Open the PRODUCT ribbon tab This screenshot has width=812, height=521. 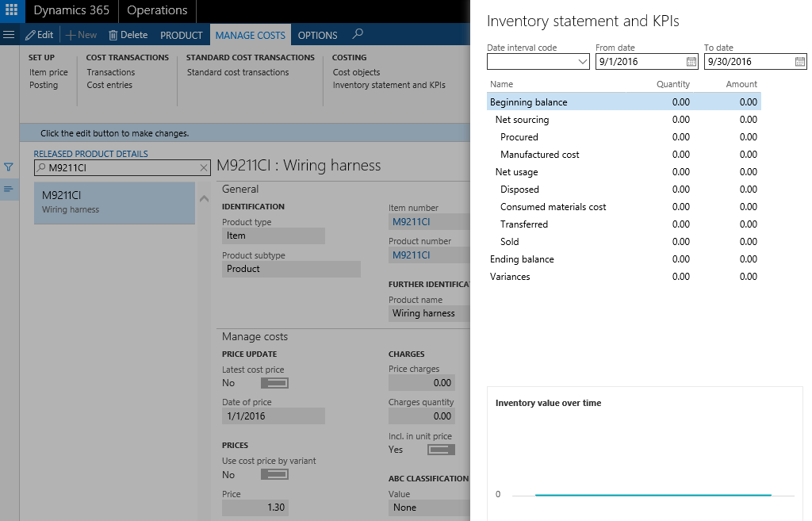pyautogui.click(x=181, y=35)
